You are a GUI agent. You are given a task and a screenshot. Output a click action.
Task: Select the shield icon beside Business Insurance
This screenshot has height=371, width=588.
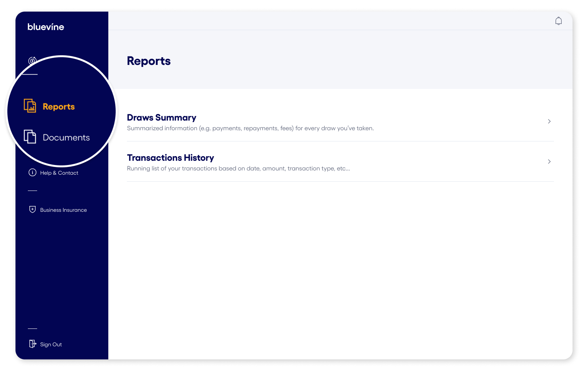[32, 209]
